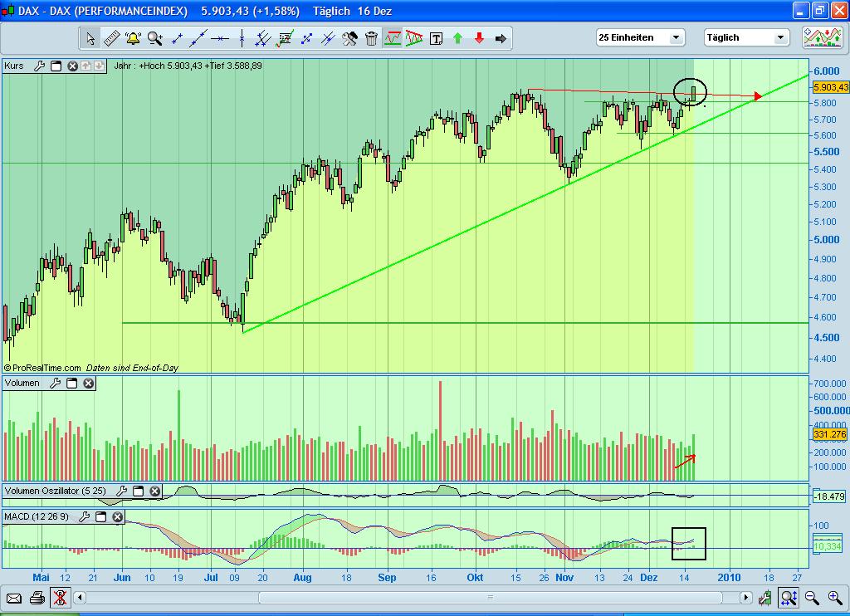Click the red sell arrow in the toolbar

tap(478, 38)
